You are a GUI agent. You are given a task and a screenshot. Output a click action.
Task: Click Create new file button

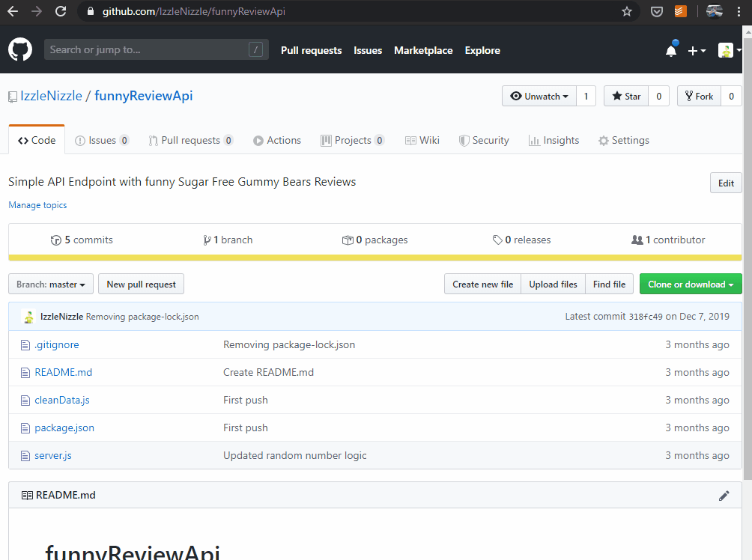coord(482,284)
